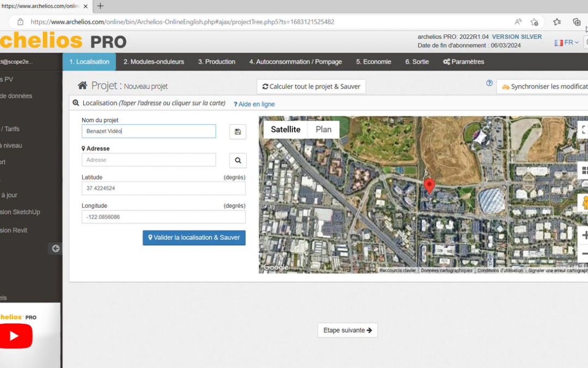
Task: Collapse the sidebar with the left arrow button
Action: [x=56, y=249]
